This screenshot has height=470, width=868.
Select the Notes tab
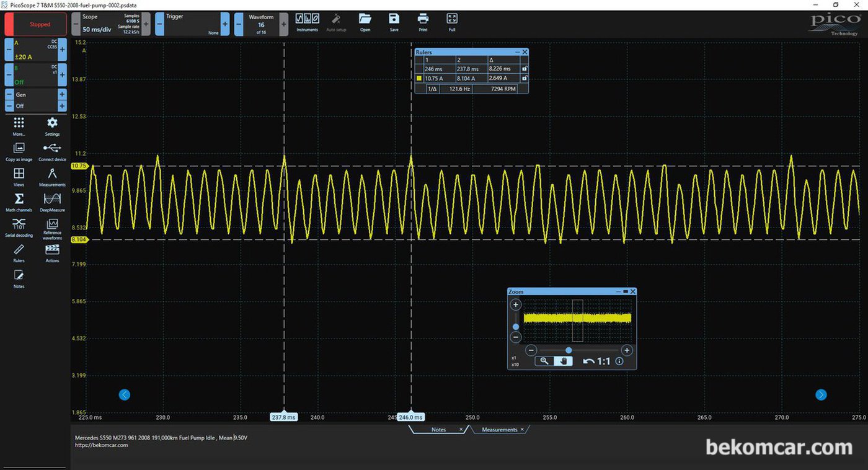438,430
